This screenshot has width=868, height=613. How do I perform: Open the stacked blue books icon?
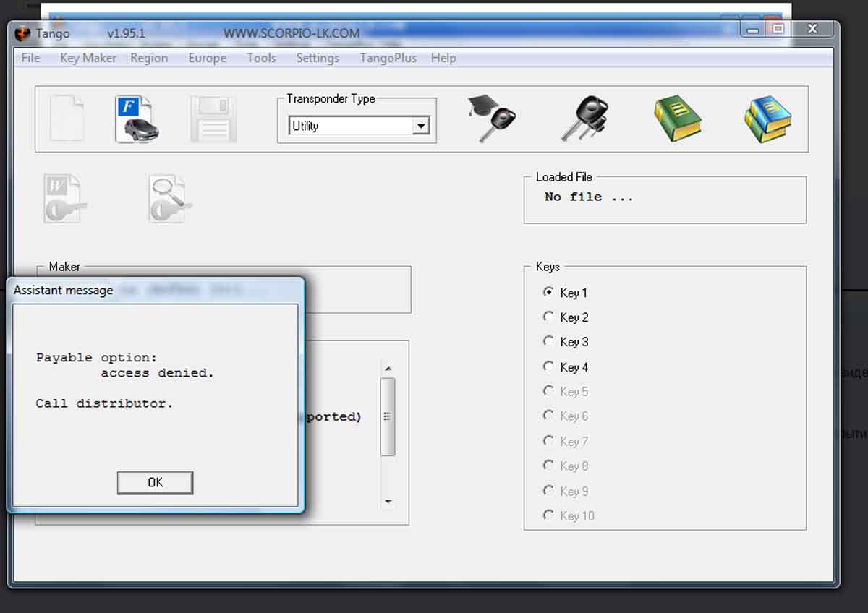pyautogui.click(x=768, y=119)
